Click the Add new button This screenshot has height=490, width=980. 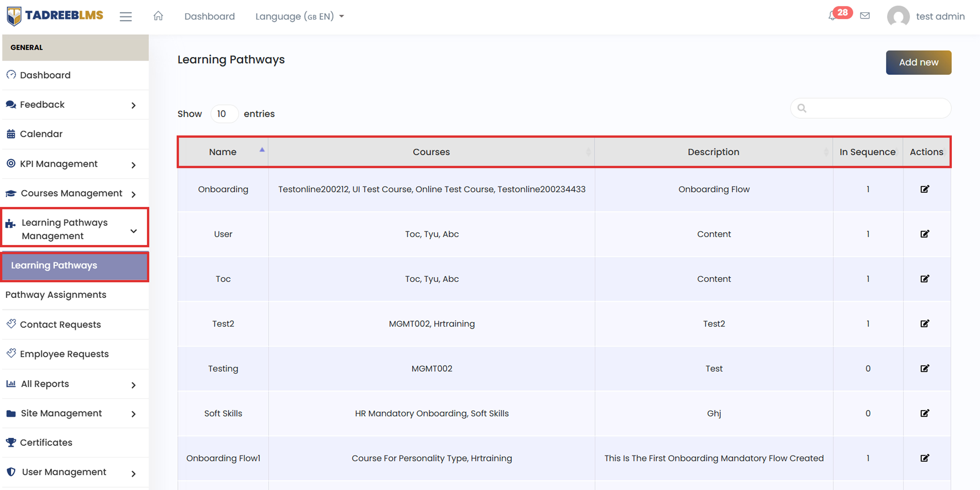[x=918, y=62]
